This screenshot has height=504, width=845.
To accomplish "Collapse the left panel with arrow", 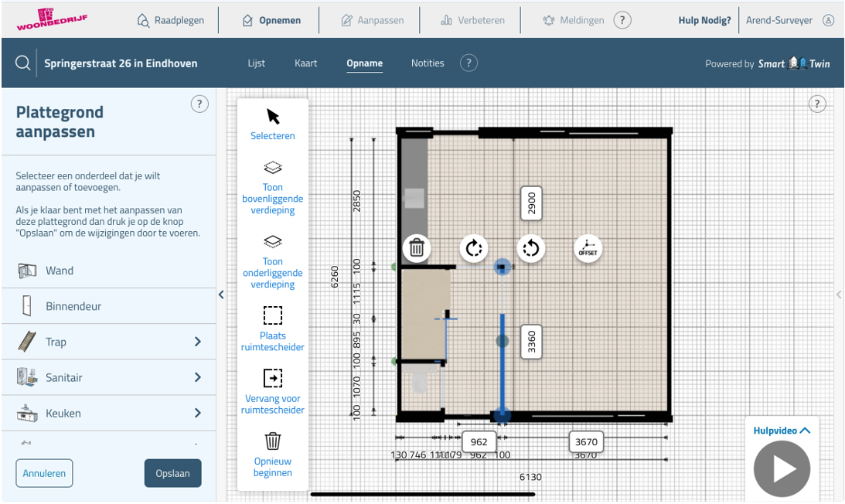I will tap(221, 295).
